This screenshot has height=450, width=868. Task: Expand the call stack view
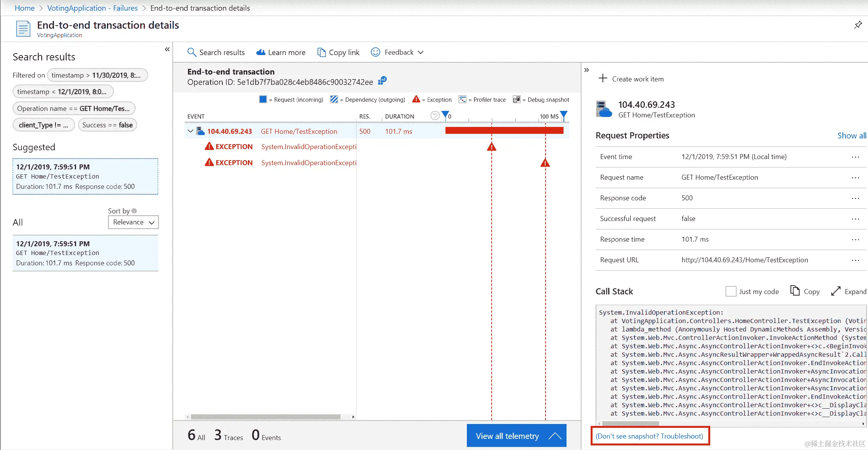(x=849, y=291)
